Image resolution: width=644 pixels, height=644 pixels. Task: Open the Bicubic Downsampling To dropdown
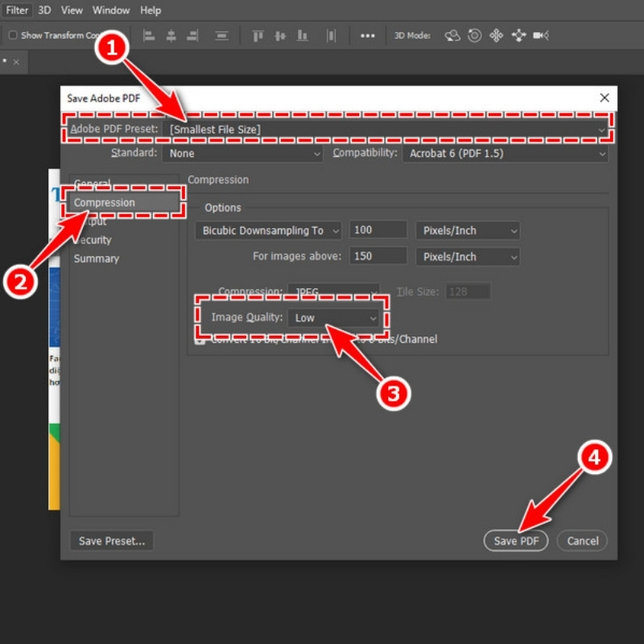pos(268,230)
